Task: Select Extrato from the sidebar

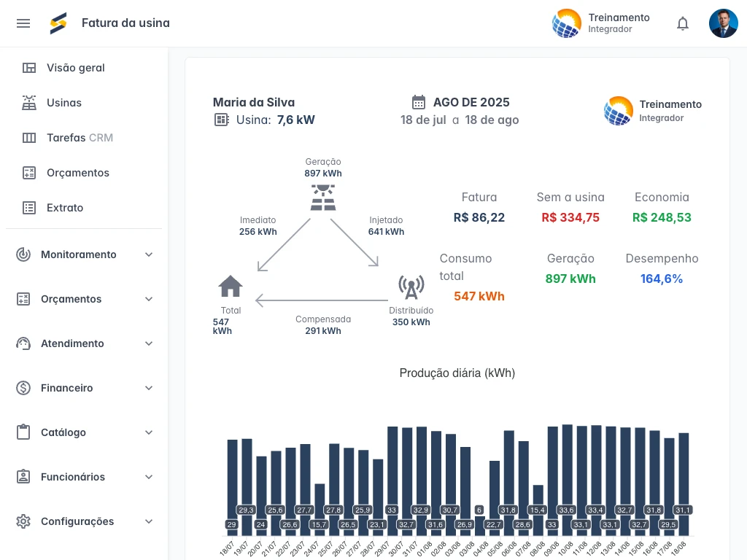Action: coord(65,208)
